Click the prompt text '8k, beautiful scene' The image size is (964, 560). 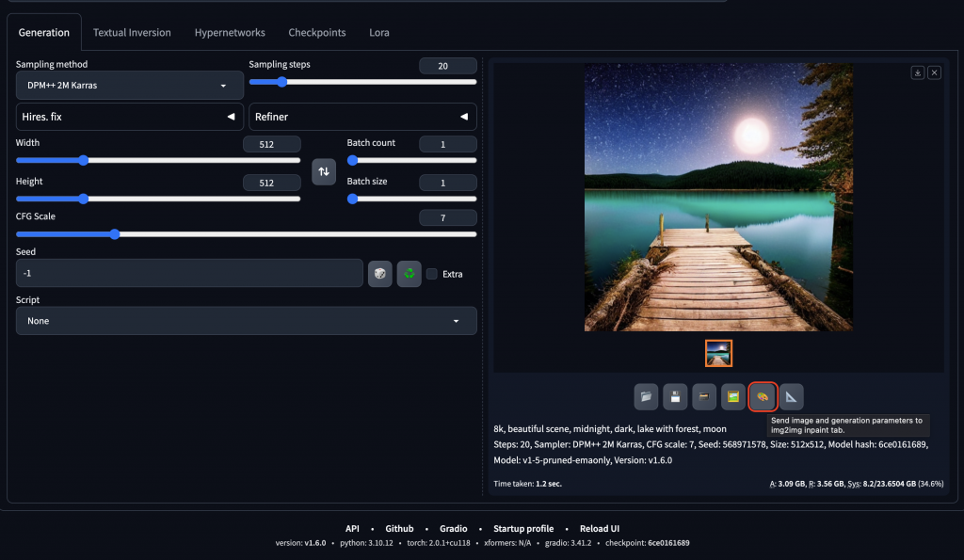(533, 429)
